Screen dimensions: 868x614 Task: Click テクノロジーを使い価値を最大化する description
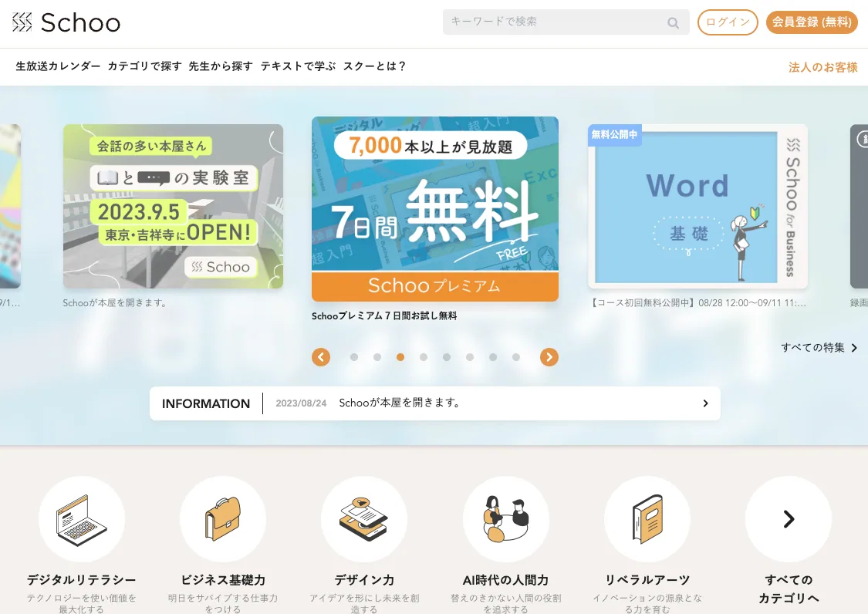point(81,603)
